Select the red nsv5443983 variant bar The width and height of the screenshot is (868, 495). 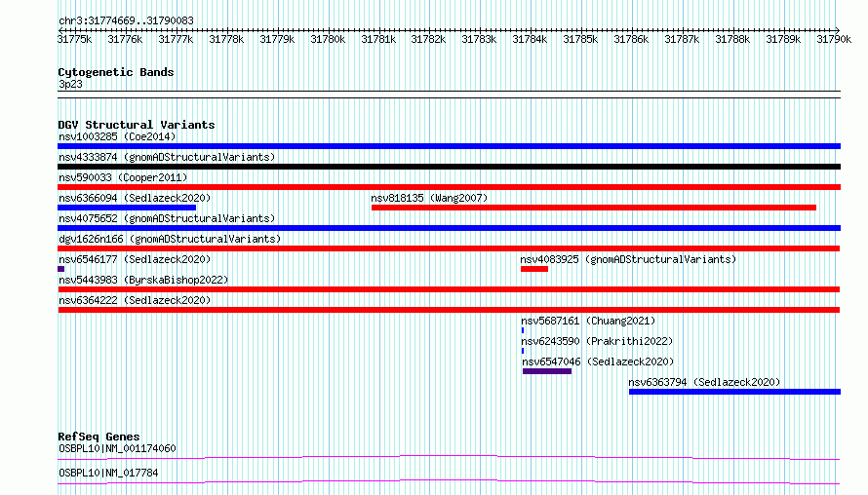tap(449, 289)
